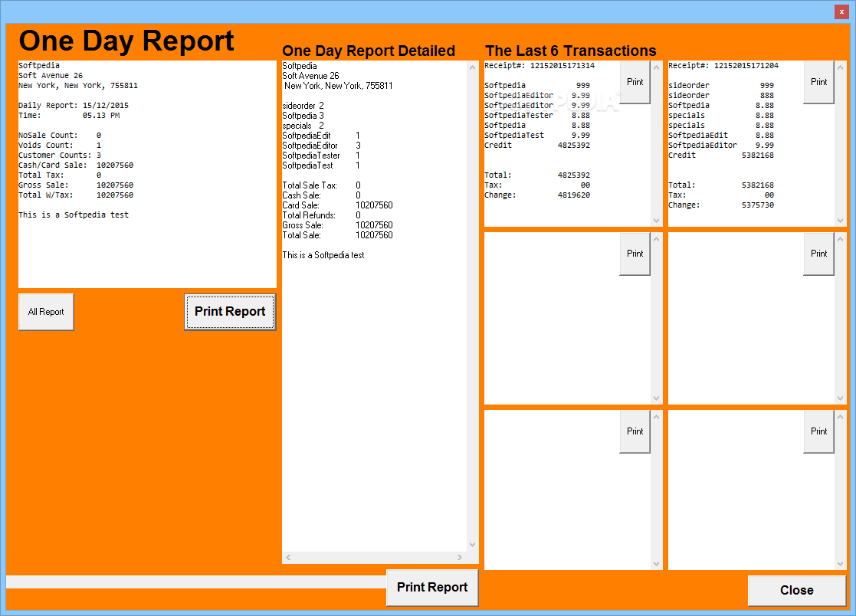Screen dimensions: 856x616
Task: Click 'Total Refunds: 0' in detailed report
Action: coord(322,215)
